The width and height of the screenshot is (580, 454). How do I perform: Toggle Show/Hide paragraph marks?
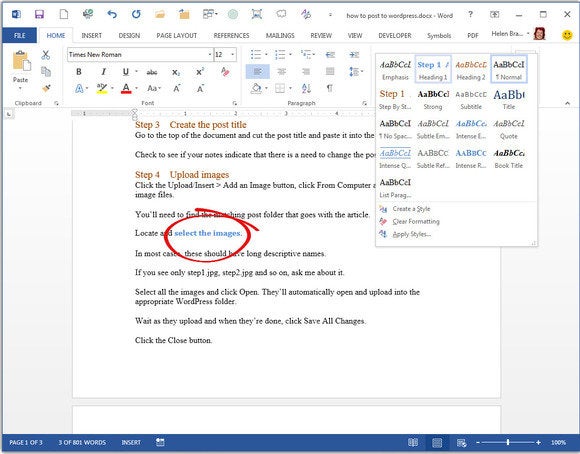329,88
